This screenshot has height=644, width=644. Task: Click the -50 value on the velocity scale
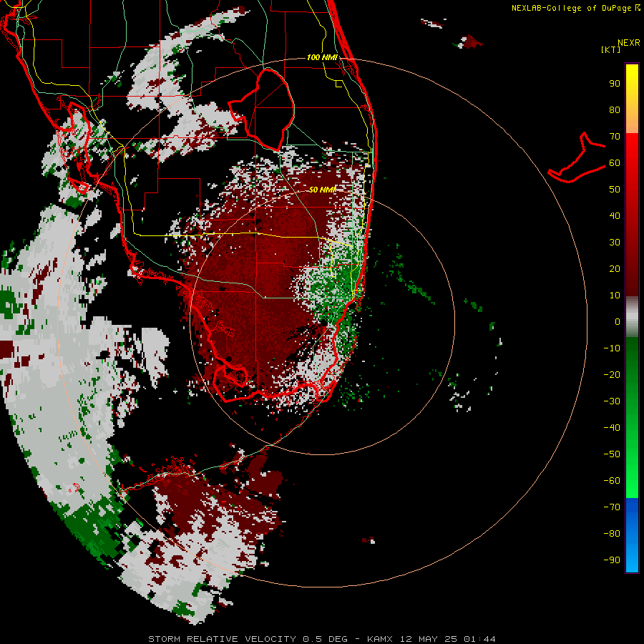click(x=612, y=454)
